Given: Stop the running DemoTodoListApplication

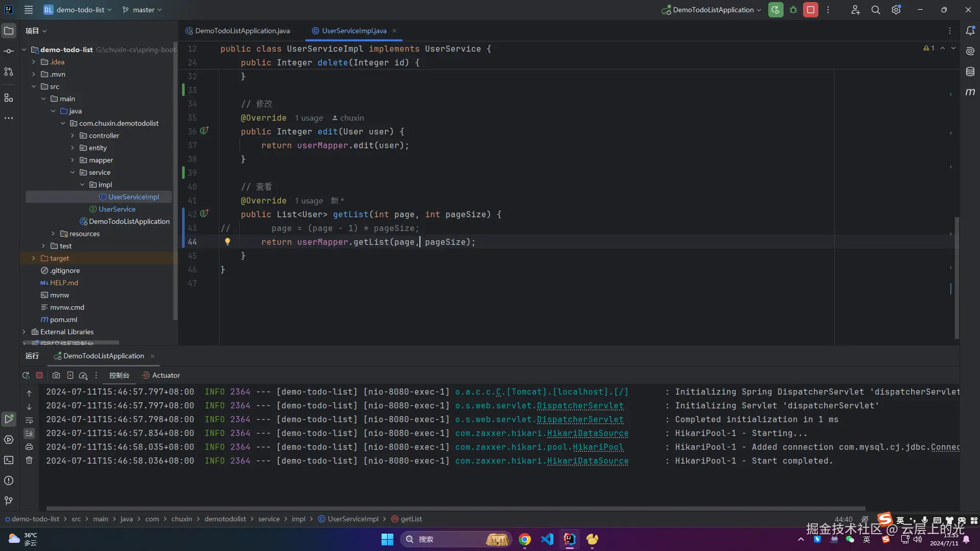Looking at the screenshot, I should [811, 10].
